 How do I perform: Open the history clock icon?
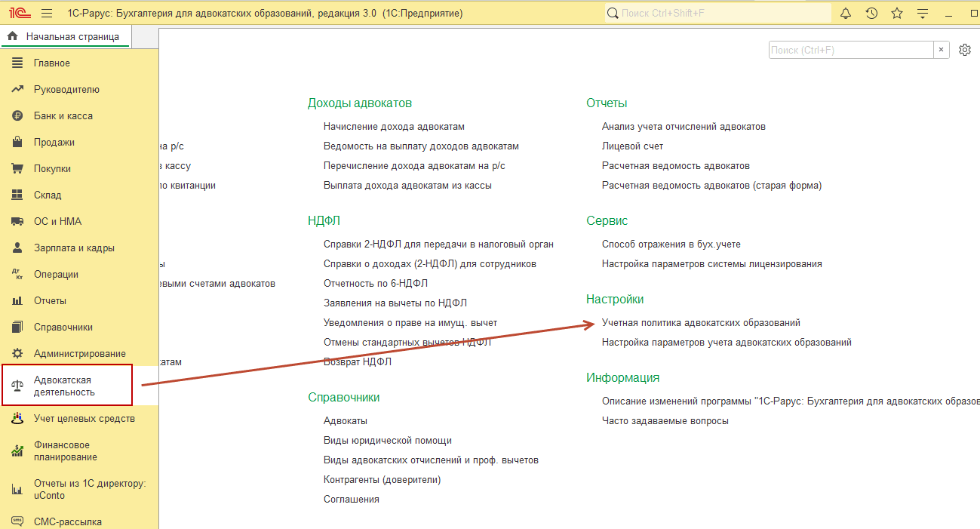pos(871,13)
